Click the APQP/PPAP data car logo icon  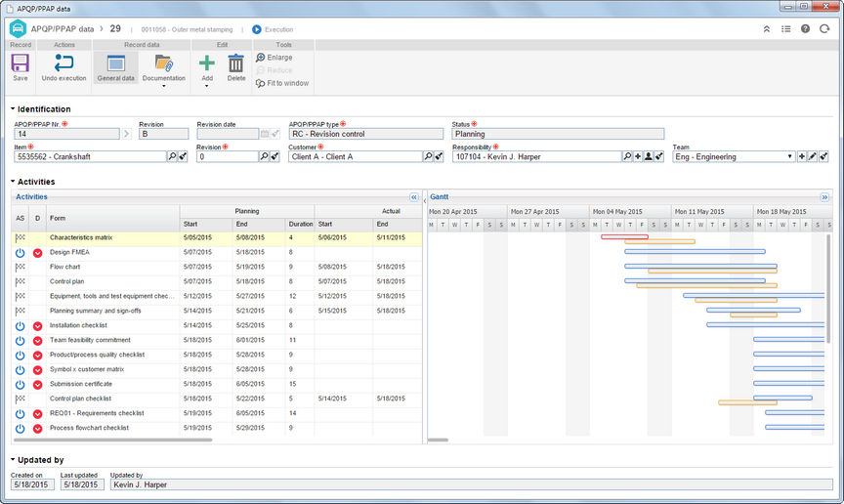18,28
